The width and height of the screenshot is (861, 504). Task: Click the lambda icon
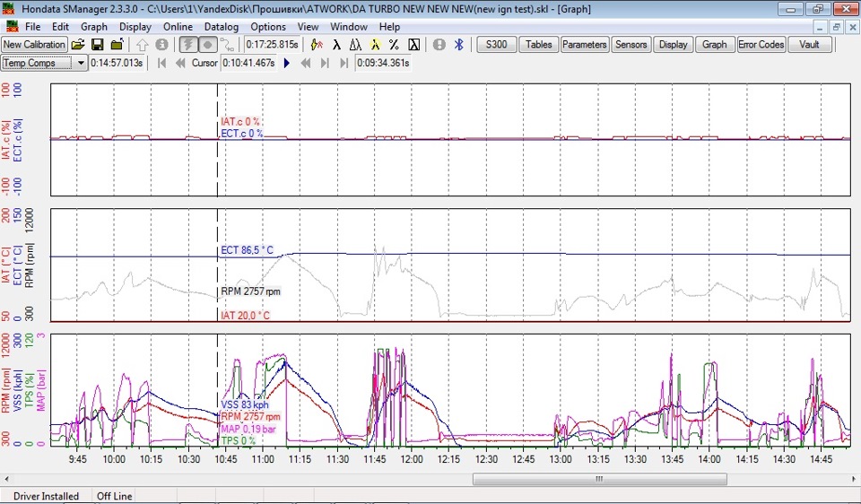(336, 45)
